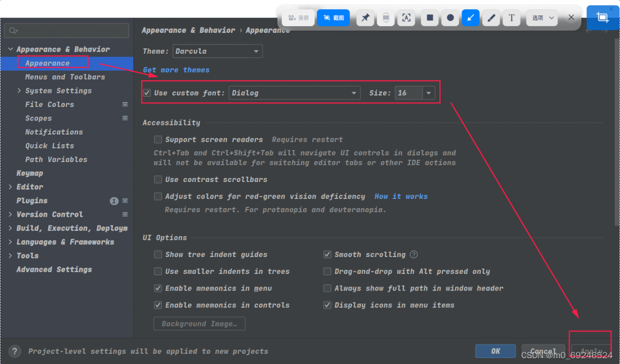620x364 pixels.
Task: Select Keymap in settings sidebar
Action: point(30,173)
